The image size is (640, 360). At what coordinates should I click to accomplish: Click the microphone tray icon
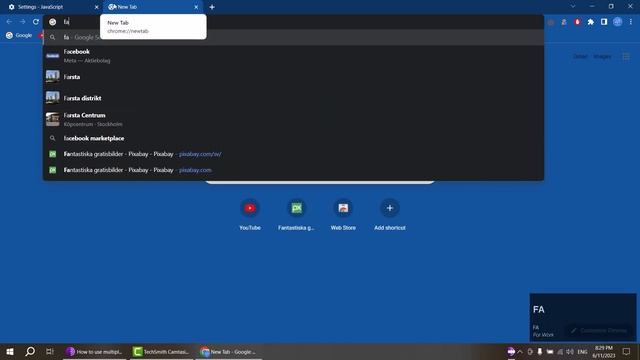tap(540, 351)
